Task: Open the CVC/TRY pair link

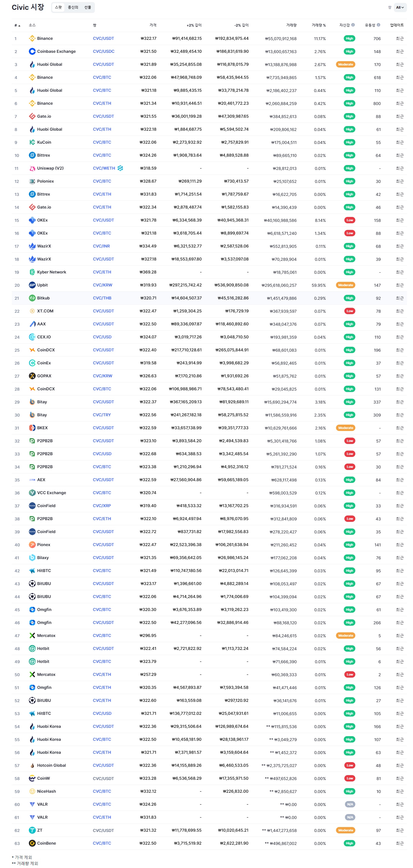Action: pyautogui.click(x=102, y=415)
